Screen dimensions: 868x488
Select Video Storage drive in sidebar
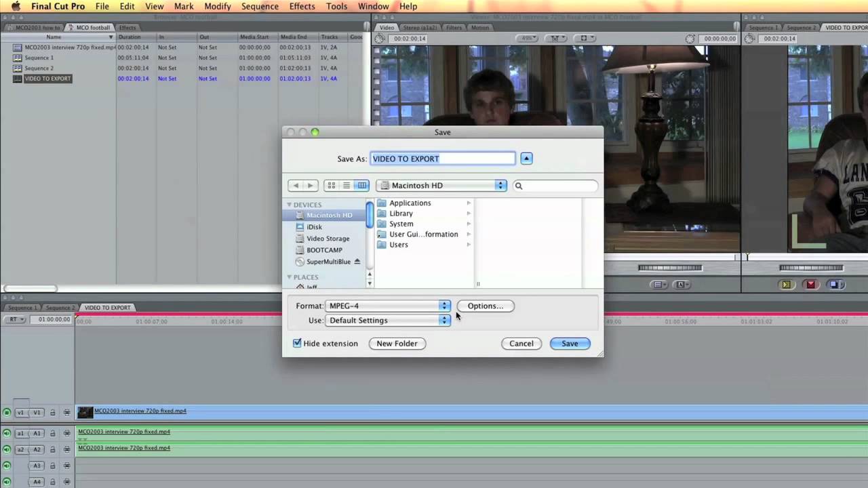pyautogui.click(x=328, y=239)
